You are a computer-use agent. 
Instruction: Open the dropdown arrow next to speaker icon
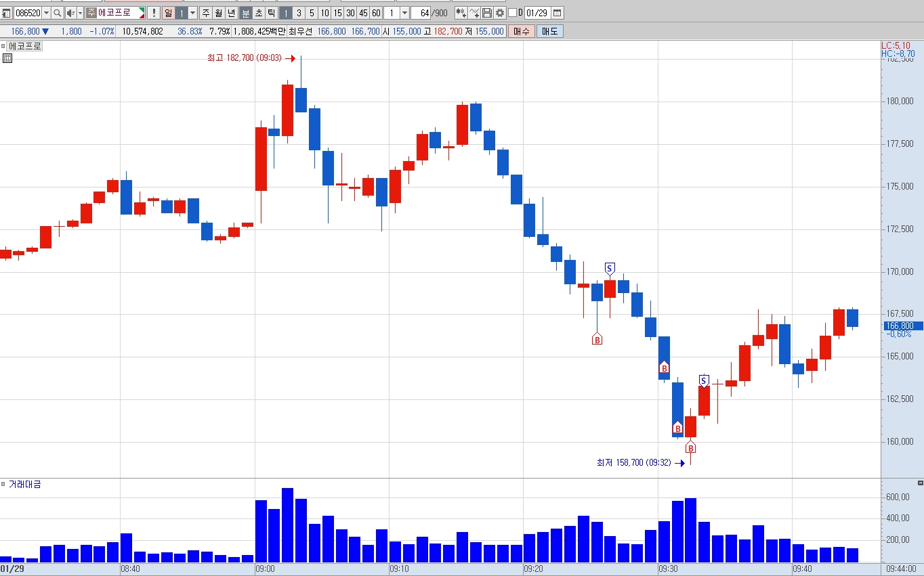click(x=80, y=13)
